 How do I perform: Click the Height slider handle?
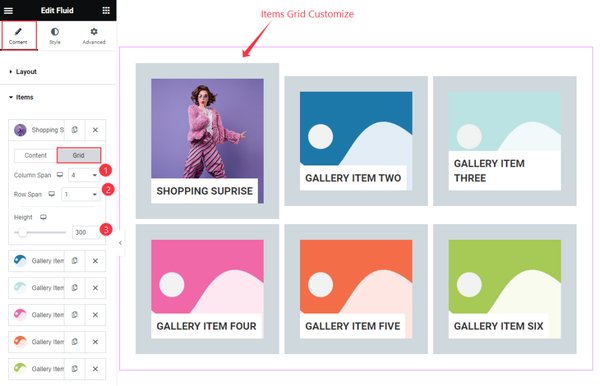[x=23, y=232]
